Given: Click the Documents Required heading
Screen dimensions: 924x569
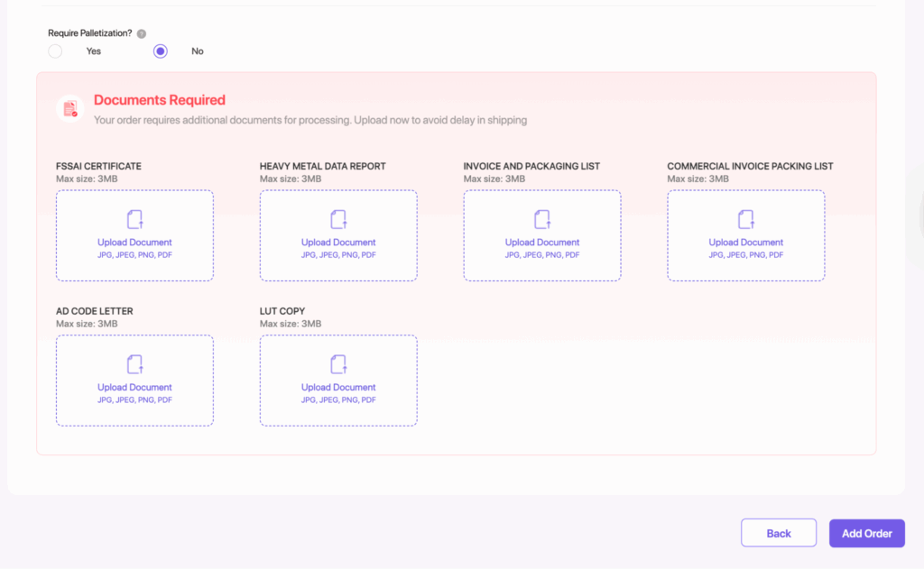Looking at the screenshot, I should (x=160, y=100).
